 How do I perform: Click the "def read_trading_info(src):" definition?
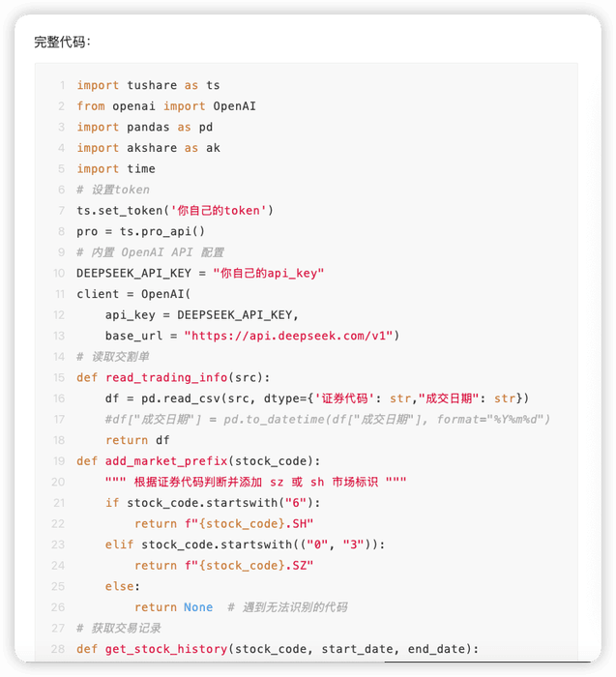tap(173, 377)
